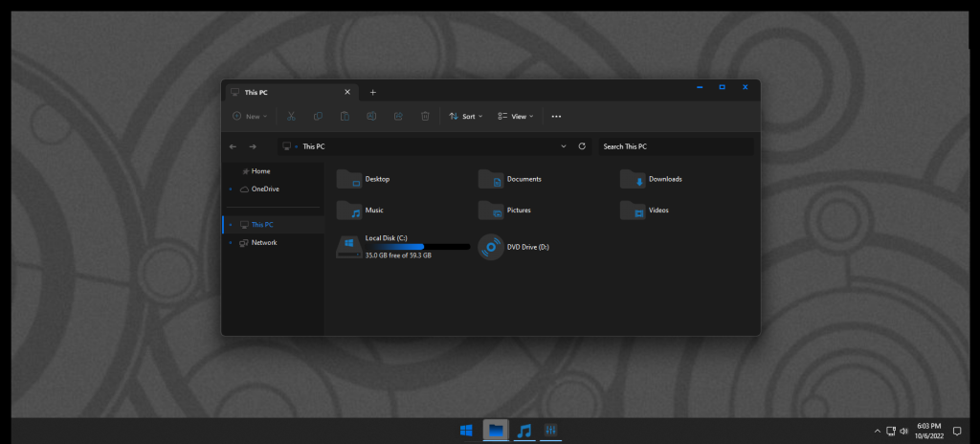The width and height of the screenshot is (980, 444).
Task: Refresh the This PC view
Action: (582, 146)
